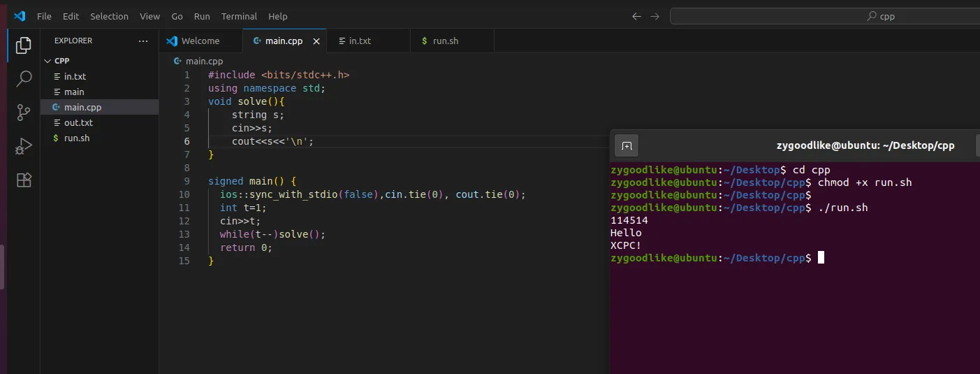Click the ios::sync_with_stdio code line
This screenshot has height=374, width=980.
pos(372,194)
